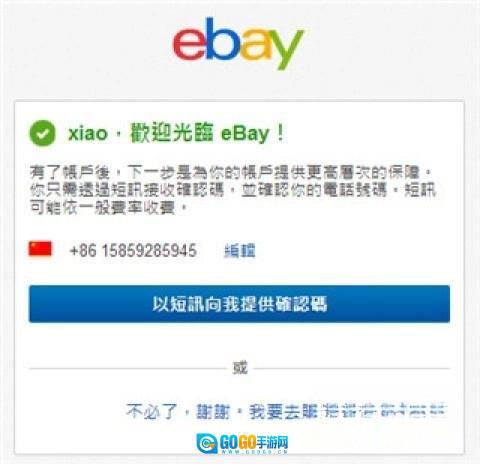Click the +86 country code
480x464 pixels.
point(83,251)
